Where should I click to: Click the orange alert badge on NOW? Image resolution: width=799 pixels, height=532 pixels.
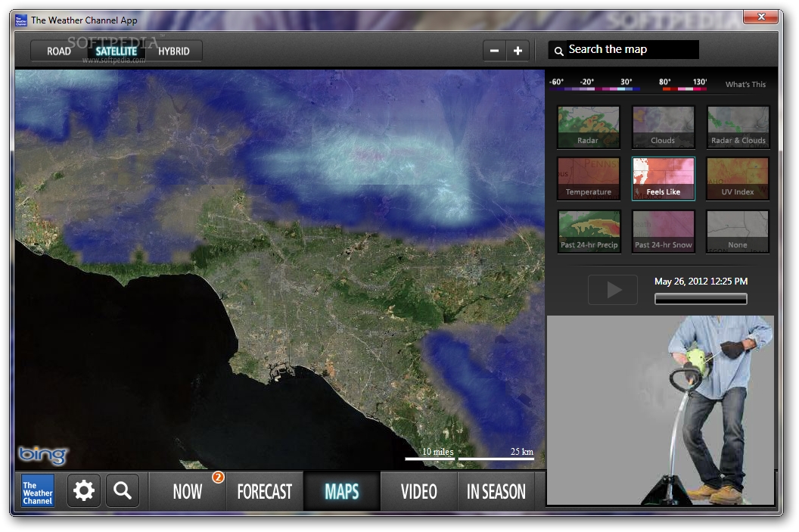pyautogui.click(x=218, y=477)
